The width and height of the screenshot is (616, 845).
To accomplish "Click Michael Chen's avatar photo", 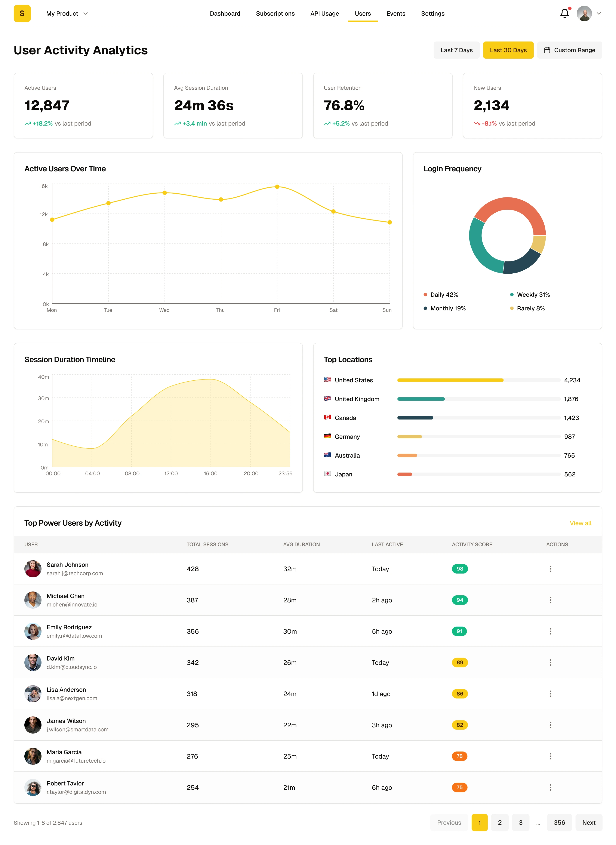I will coord(33,600).
